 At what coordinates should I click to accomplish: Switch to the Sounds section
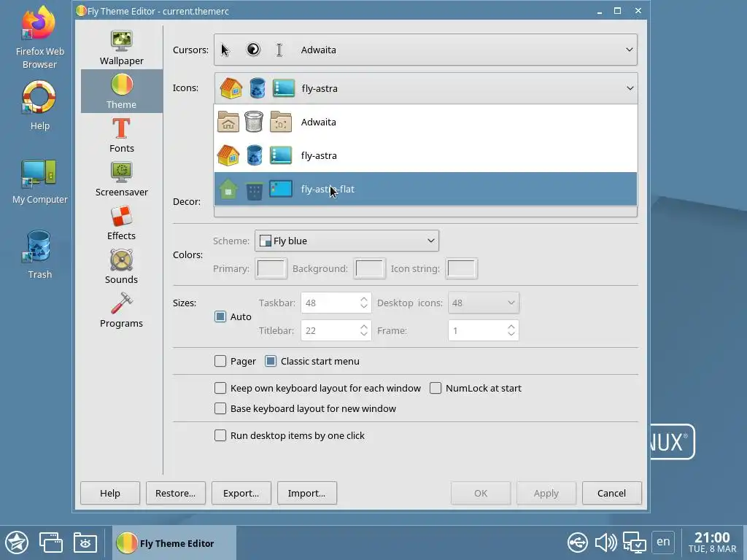click(122, 267)
